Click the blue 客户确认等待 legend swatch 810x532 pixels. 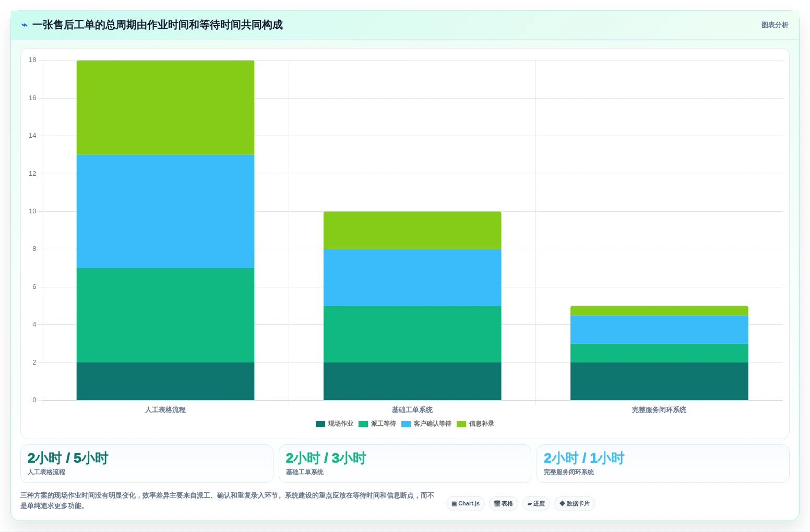(x=406, y=424)
